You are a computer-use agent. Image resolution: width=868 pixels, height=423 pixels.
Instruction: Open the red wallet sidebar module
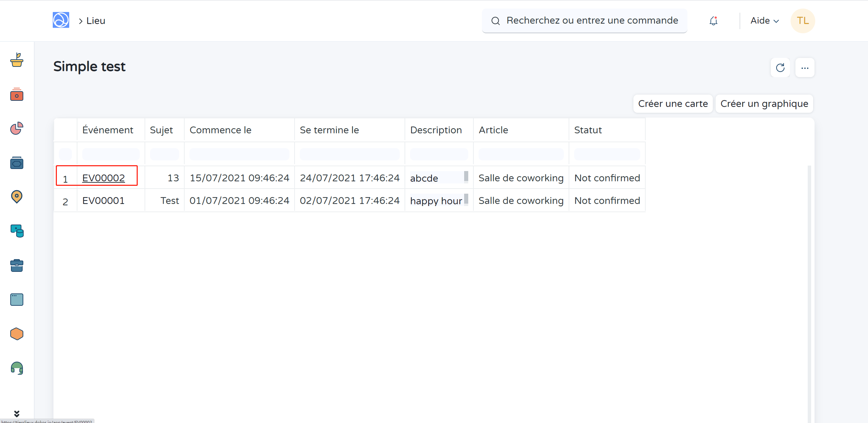click(16, 94)
